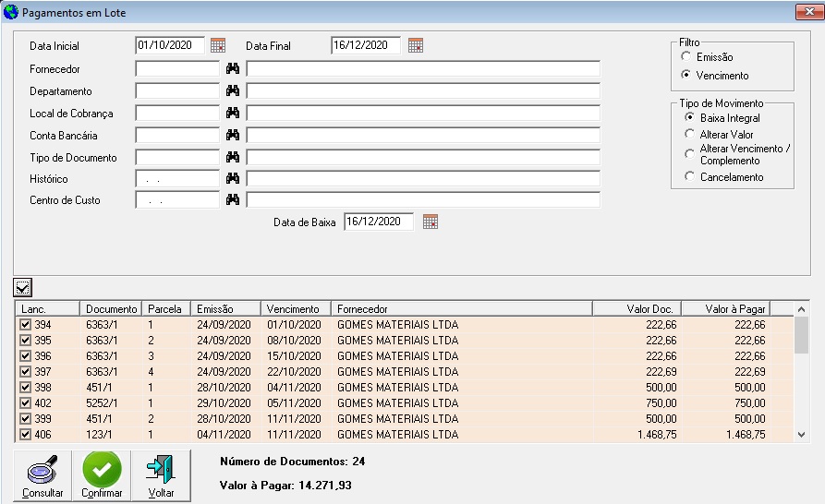Click binoculars search icon for Fornecedor
This screenshot has height=504, width=825.
coord(233,69)
